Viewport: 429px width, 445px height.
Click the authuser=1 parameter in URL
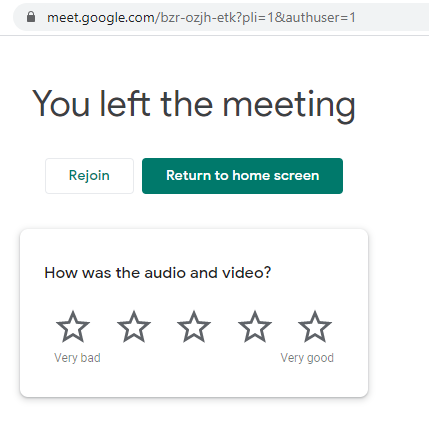tap(321, 17)
